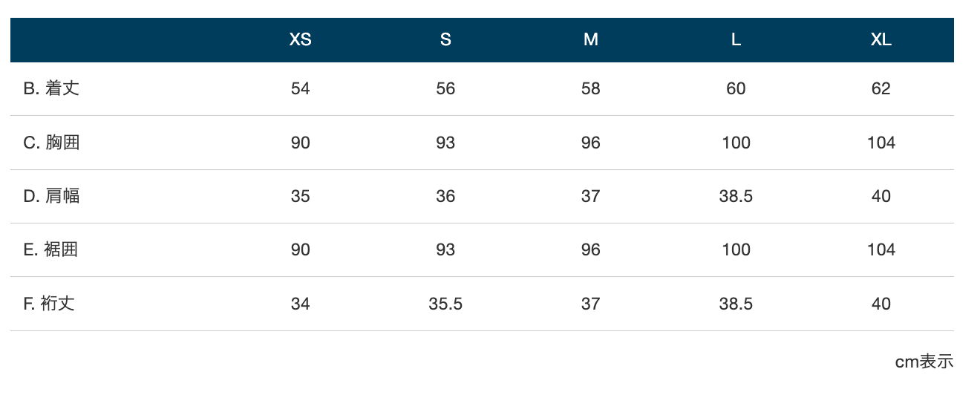Click the C. 胸囲 row label
Screen dimensions: 980x395
[51, 143]
